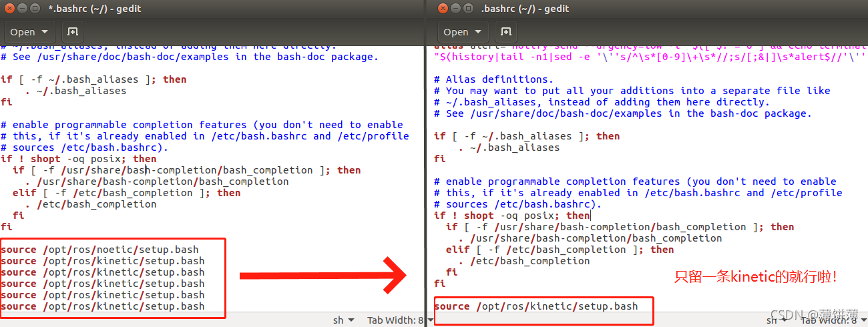Click '. /etc/bash_completion' line in right window
This screenshot has width=868, height=327.
[x=524, y=261]
